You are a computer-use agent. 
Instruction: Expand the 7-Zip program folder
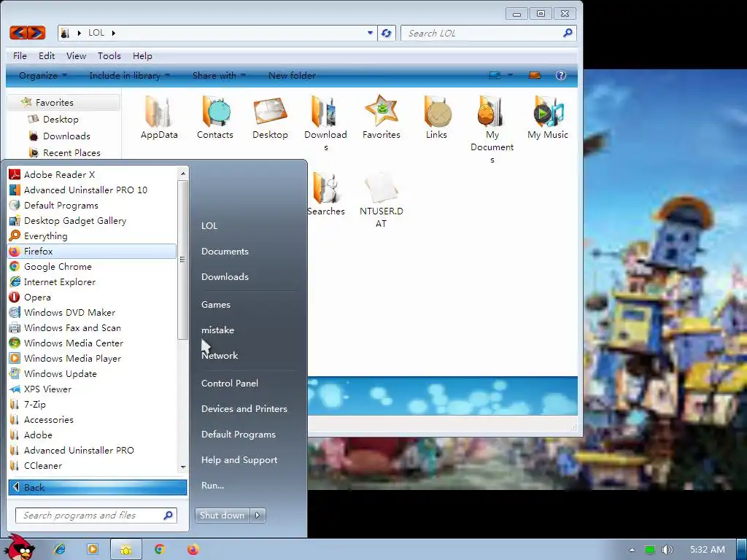[x=92, y=404]
